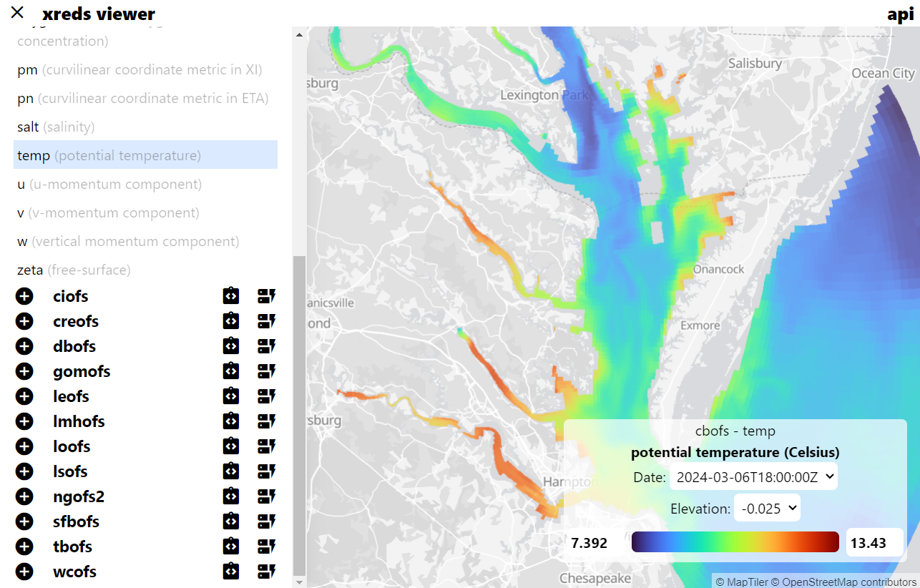Click the server bolt icon for wcofs
Image resolution: width=920 pixels, height=588 pixels.
[267, 572]
